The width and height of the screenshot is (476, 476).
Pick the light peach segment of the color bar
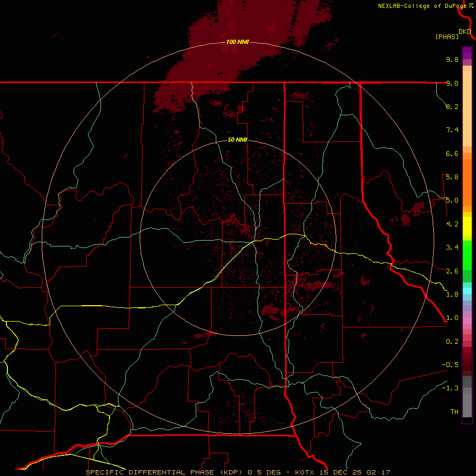(467, 108)
